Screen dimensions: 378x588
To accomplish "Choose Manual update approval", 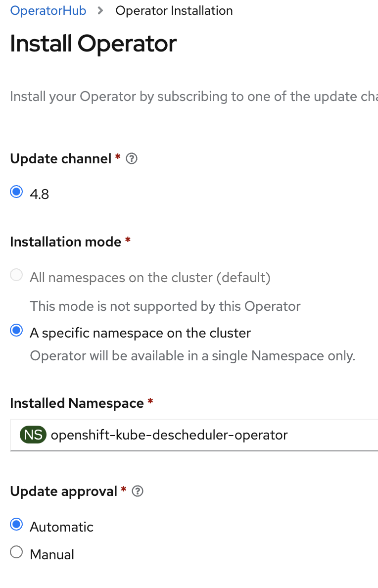I will click(16, 552).
